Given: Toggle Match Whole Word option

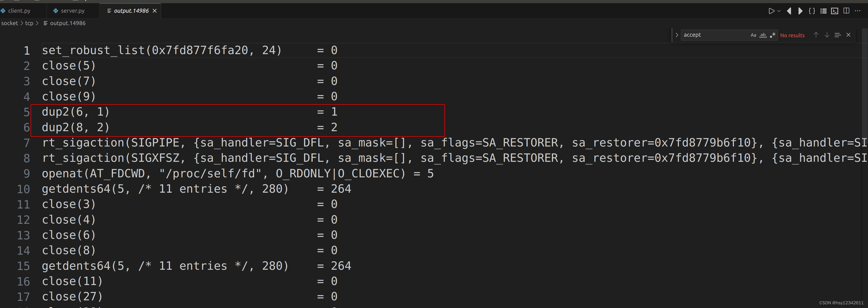Looking at the screenshot, I should coord(763,35).
